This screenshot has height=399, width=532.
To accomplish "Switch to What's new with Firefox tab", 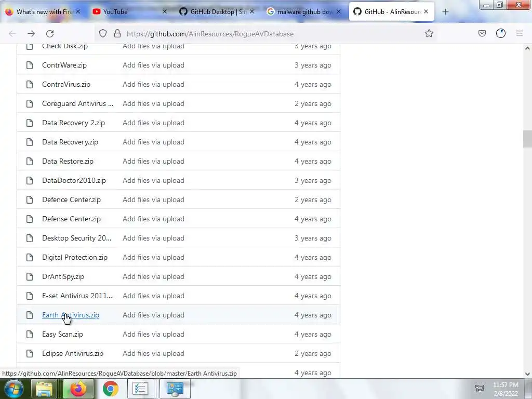I will [x=43, y=12].
